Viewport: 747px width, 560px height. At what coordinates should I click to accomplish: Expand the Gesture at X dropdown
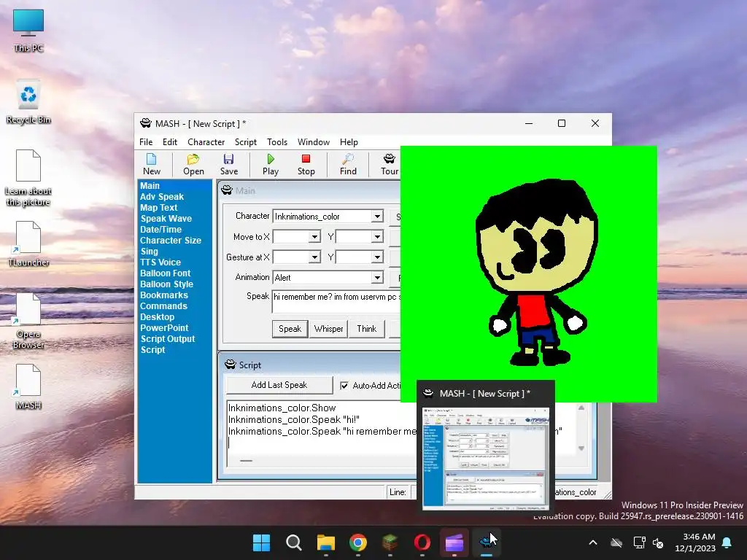pyautogui.click(x=314, y=257)
